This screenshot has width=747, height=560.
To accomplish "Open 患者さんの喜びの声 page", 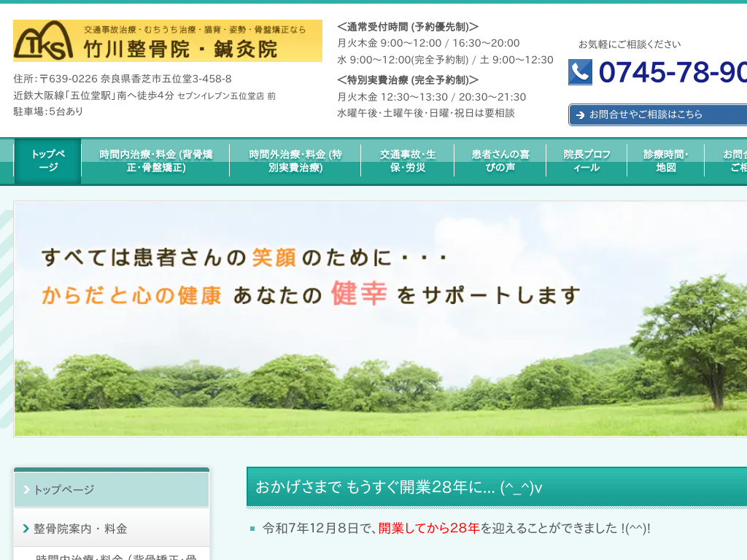I will (500, 160).
